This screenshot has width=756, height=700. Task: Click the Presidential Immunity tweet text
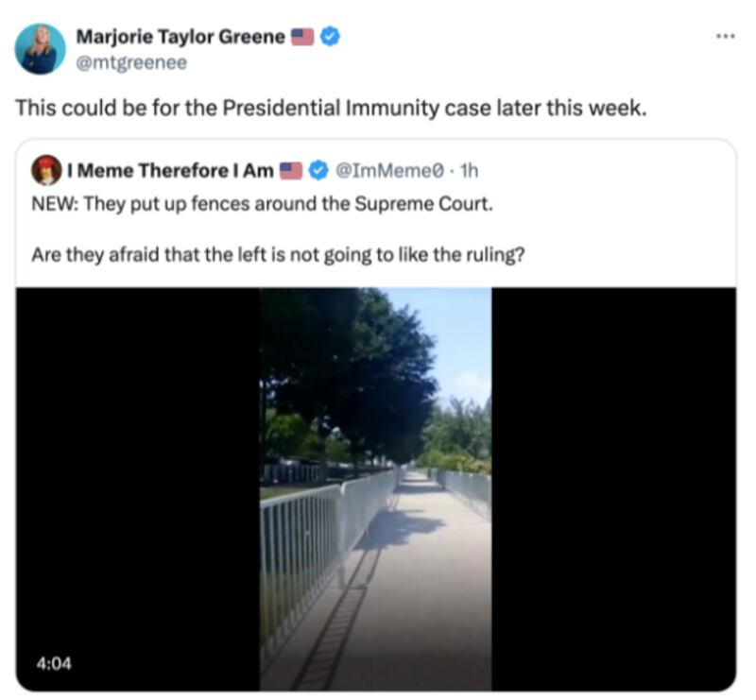[x=331, y=108]
